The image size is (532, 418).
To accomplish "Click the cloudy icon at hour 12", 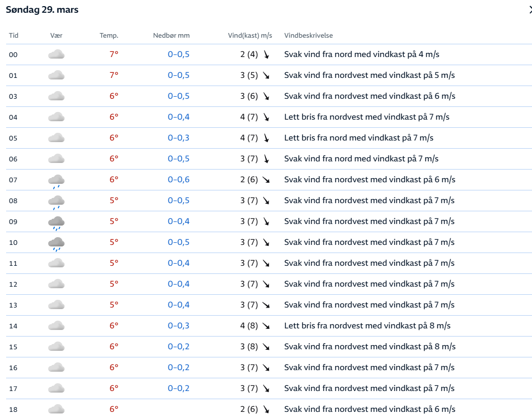I will (x=56, y=284).
